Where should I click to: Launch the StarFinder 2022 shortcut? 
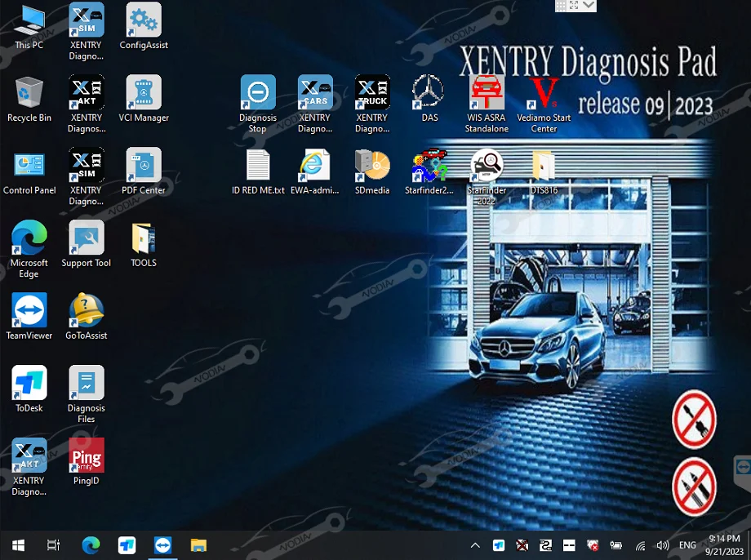click(487, 177)
